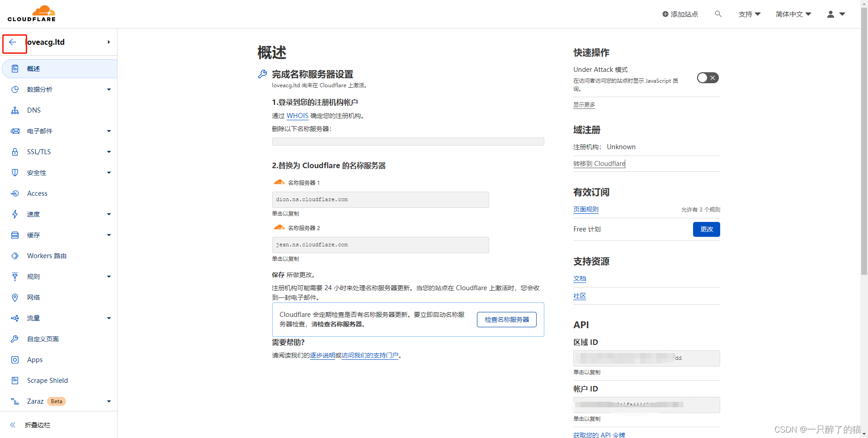This screenshot has height=438, width=868.
Task: Click the blue 更改 plan button
Action: coord(706,229)
